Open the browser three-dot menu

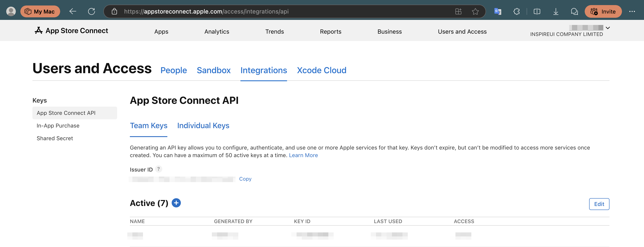(632, 11)
